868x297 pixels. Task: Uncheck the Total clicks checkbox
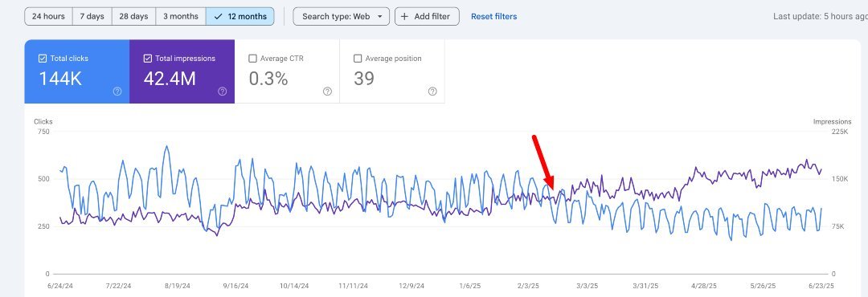(43, 59)
